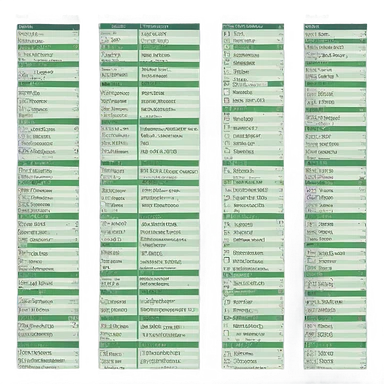
Task: Click the top-right cell in the second panel
Action: pos(169,34)
